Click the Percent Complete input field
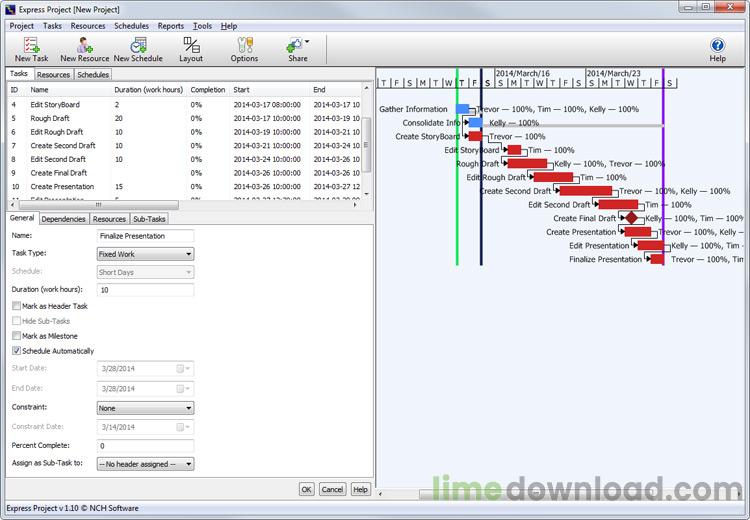The height and width of the screenshot is (520, 750). click(145, 446)
